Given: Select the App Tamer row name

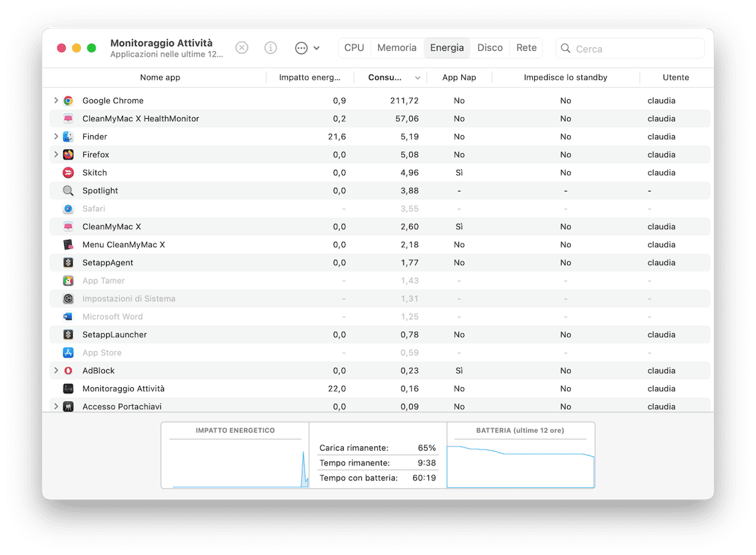Looking at the screenshot, I should coord(104,281).
